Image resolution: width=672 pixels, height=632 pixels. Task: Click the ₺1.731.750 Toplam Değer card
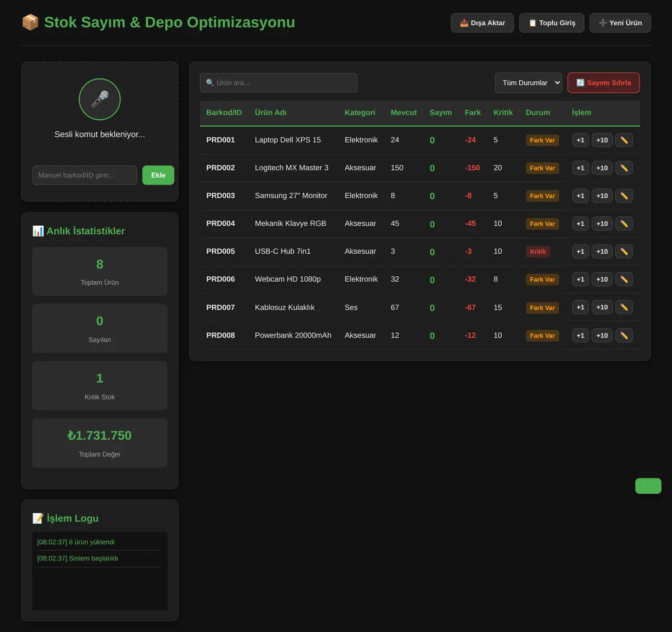click(100, 443)
